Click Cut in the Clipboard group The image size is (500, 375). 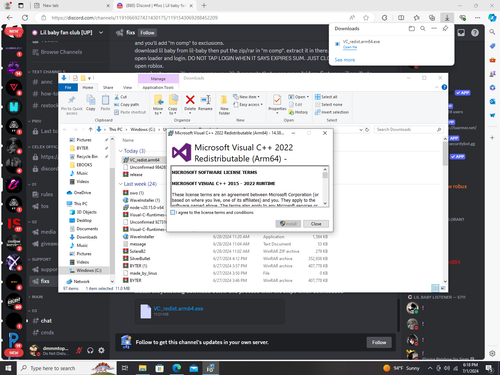pos(121,97)
